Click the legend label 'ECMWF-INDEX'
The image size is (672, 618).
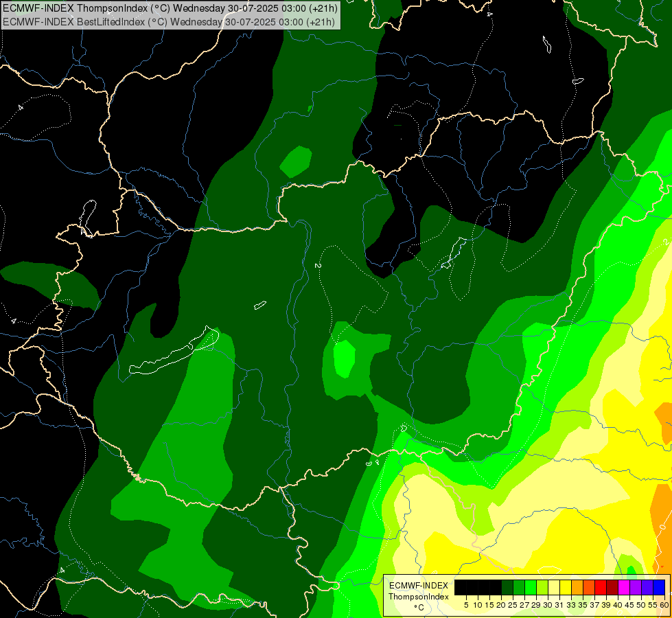pos(418,586)
